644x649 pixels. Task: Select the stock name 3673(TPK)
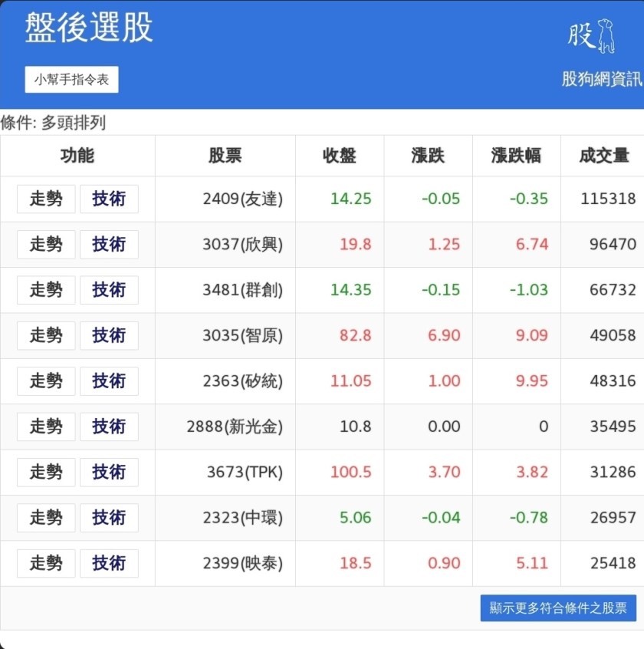point(245,473)
